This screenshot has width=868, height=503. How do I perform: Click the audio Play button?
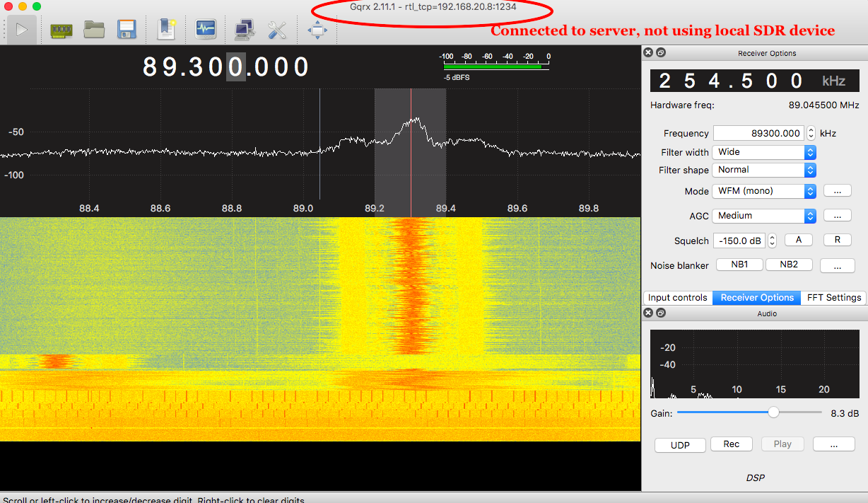point(782,444)
